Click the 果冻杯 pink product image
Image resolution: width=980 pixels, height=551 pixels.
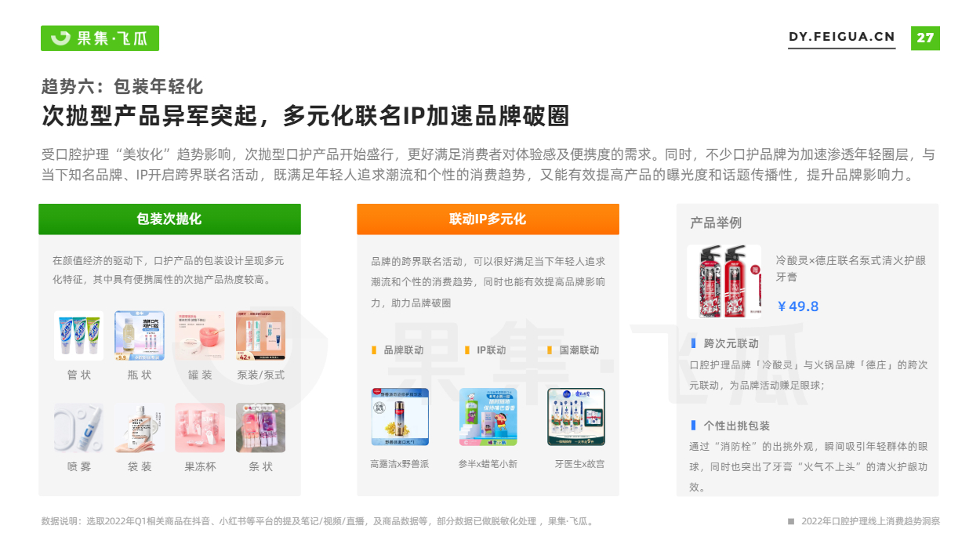pyautogui.click(x=200, y=428)
